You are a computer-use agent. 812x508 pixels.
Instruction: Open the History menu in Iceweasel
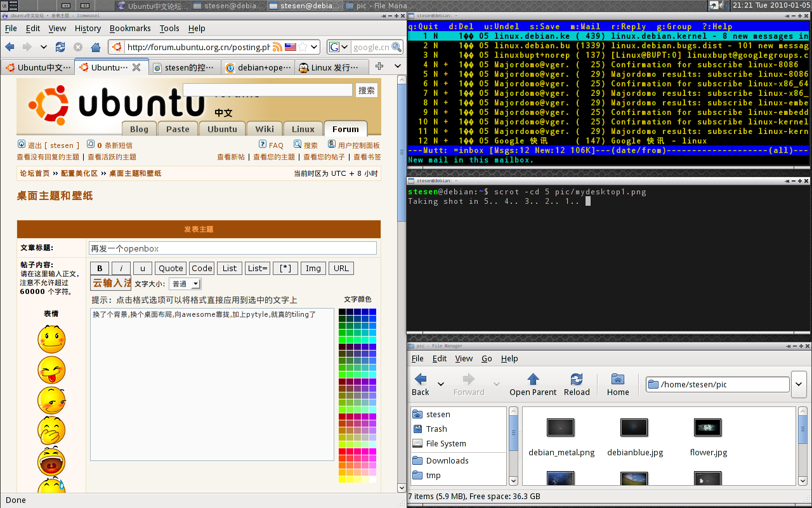click(88, 28)
